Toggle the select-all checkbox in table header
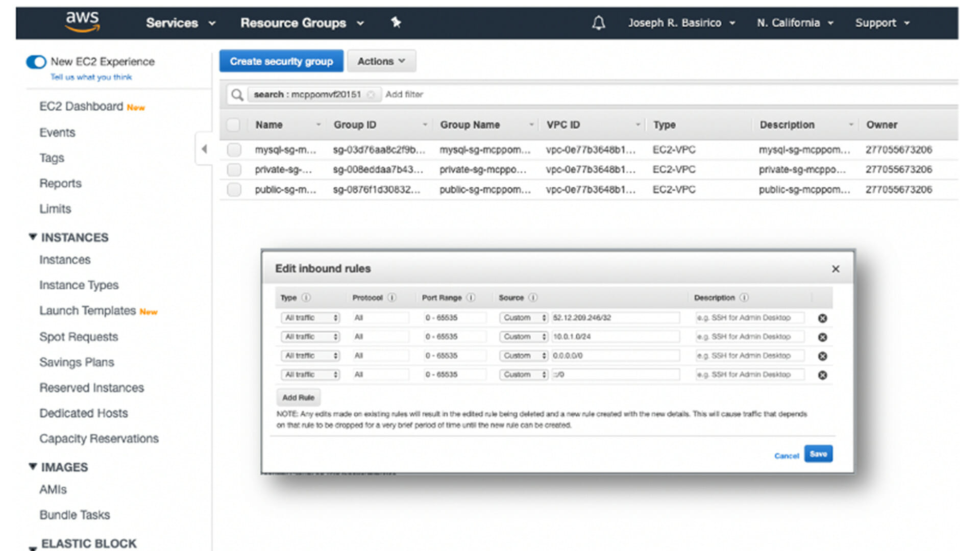 [233, 125]
